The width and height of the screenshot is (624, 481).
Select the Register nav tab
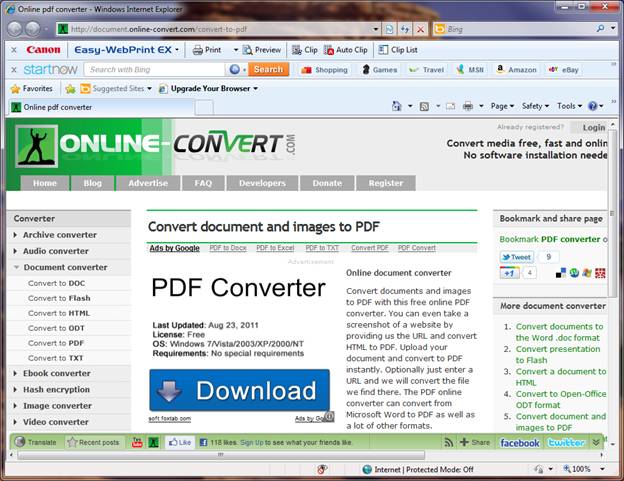pos(386,183)
